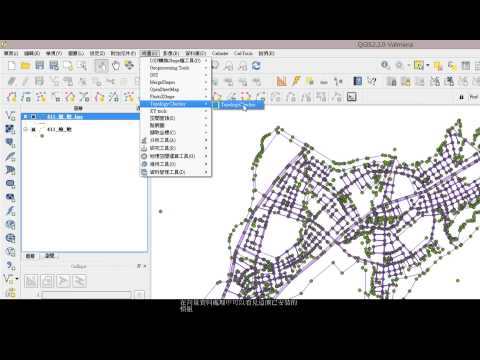Add a PostGIS layer from the side toolbar
Viewport: 480px width, 360px height.
[10, 143]
